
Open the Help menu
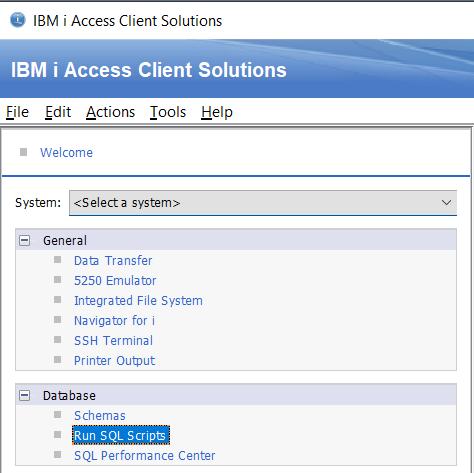click(x=217, y=112)
